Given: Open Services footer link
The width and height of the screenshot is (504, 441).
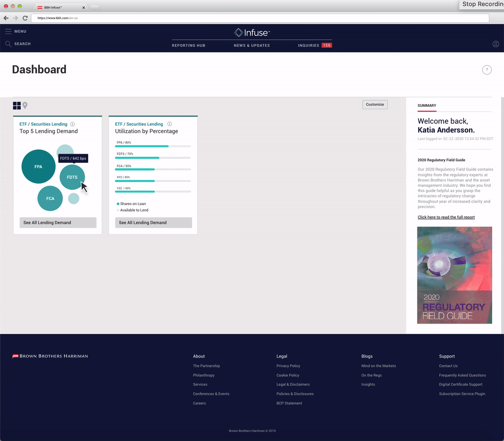Looking at the screenshot, I should [x=200, y=384].
